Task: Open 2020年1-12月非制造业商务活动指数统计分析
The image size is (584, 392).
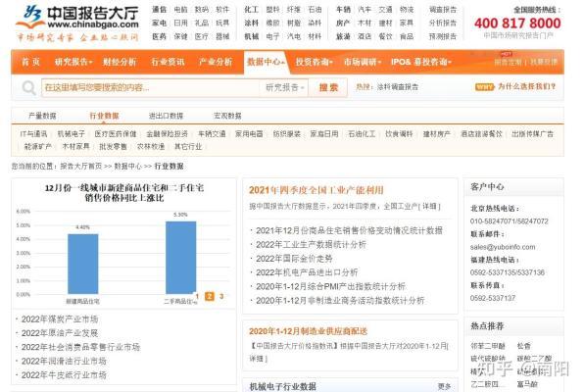Action: pos(340,300)
